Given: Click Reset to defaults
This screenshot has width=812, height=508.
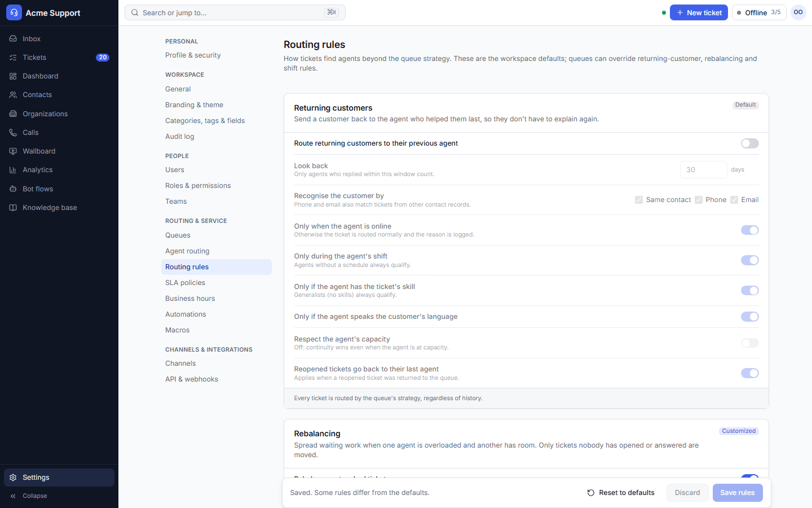Looking at the screenshot, I should pyautogui.click(x=621, y=493).
